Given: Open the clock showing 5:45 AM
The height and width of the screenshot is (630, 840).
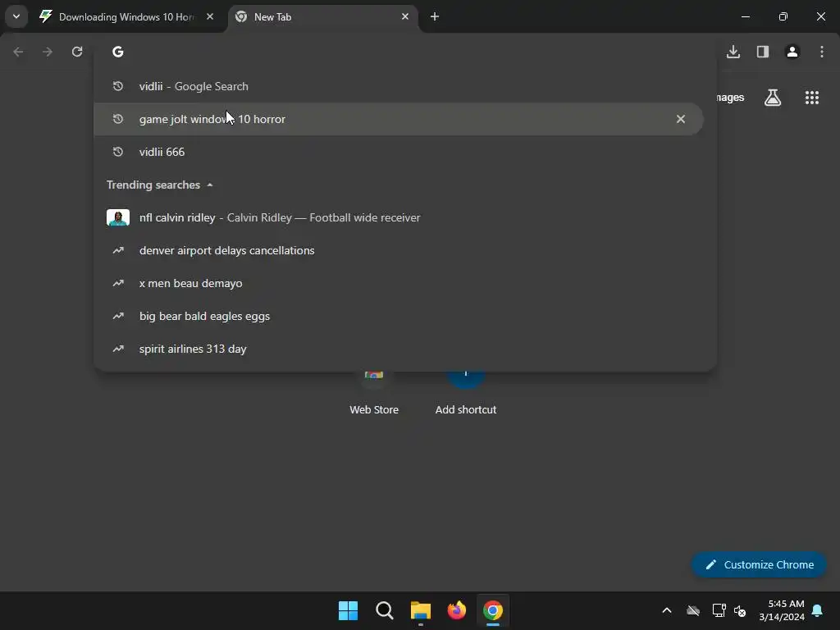Looking at the screenshot, I should pos(782,610).
